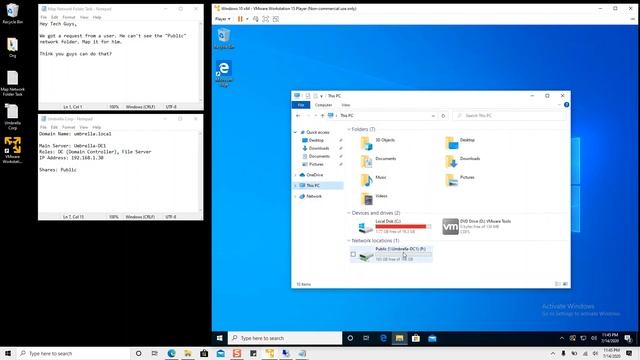Click the Search This PC field
This screenshot has height=360, width=640.
[509, 116]
